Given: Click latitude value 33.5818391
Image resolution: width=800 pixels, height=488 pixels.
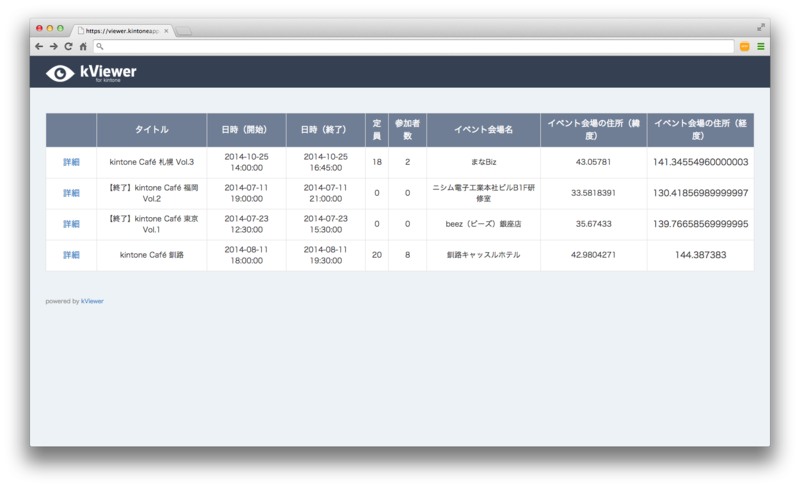Looking at the screenshot, I should tap(593, 193).
